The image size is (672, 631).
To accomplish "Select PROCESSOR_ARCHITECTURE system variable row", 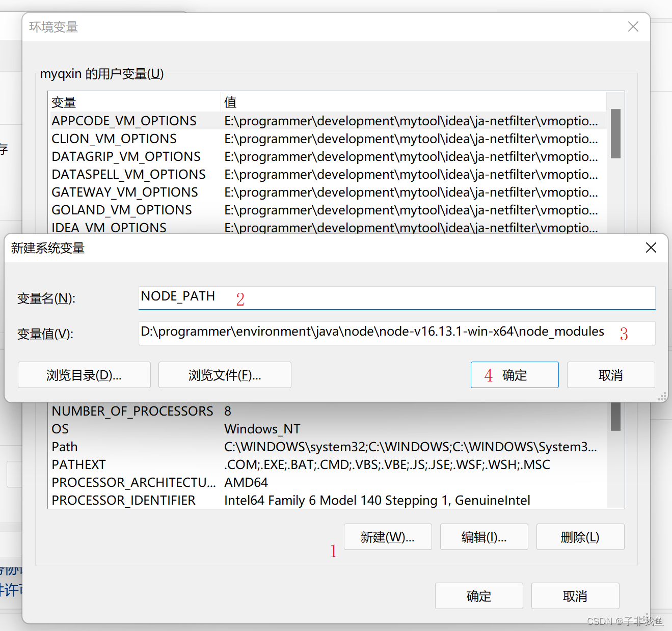I will (x=327, y=482).
